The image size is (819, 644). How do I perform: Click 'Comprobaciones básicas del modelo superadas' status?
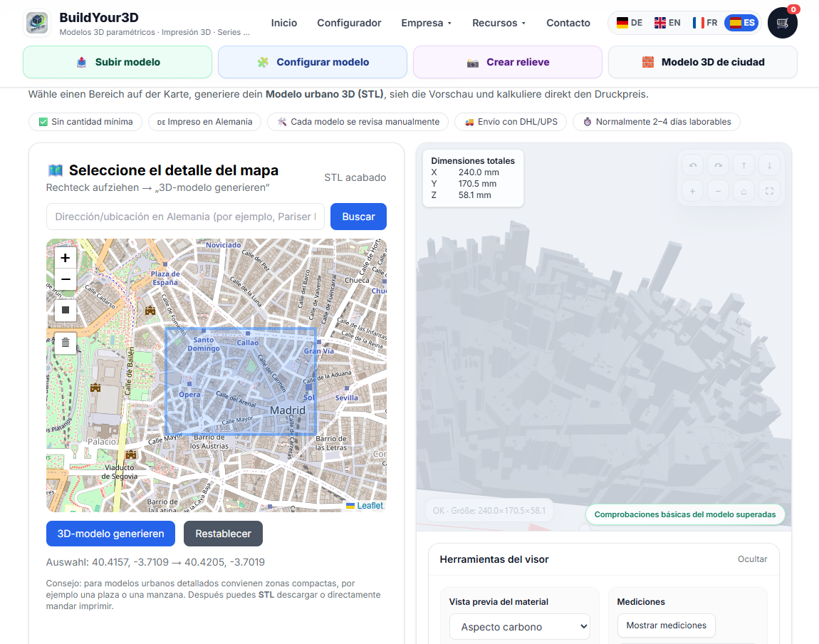685,514
